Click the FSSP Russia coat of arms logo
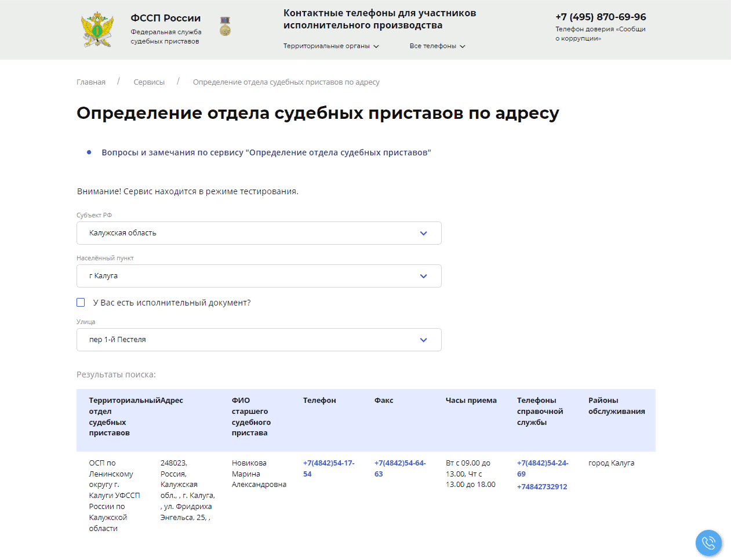Image resolution: width=731 pixels, height=560 pixels. (x=97, y=30)
